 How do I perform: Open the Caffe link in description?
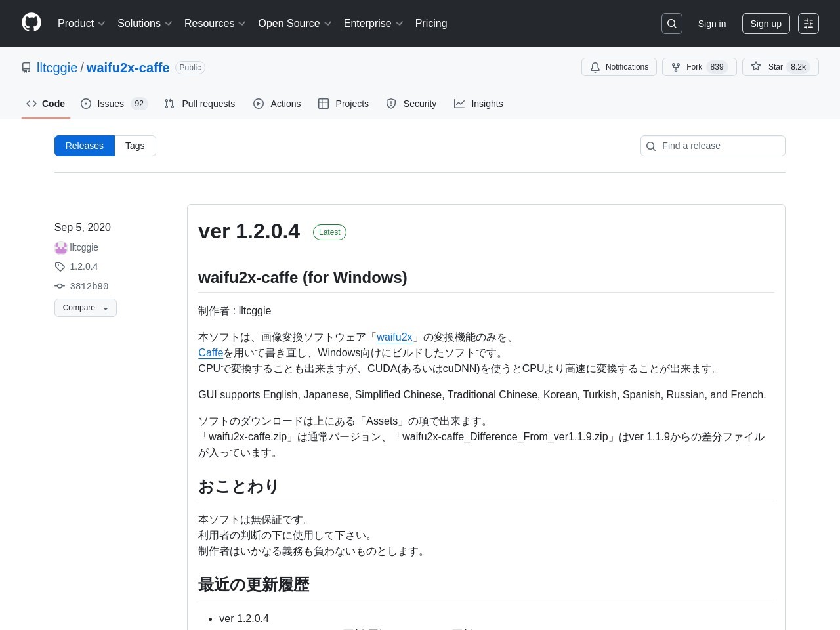[x=211, y=353]
